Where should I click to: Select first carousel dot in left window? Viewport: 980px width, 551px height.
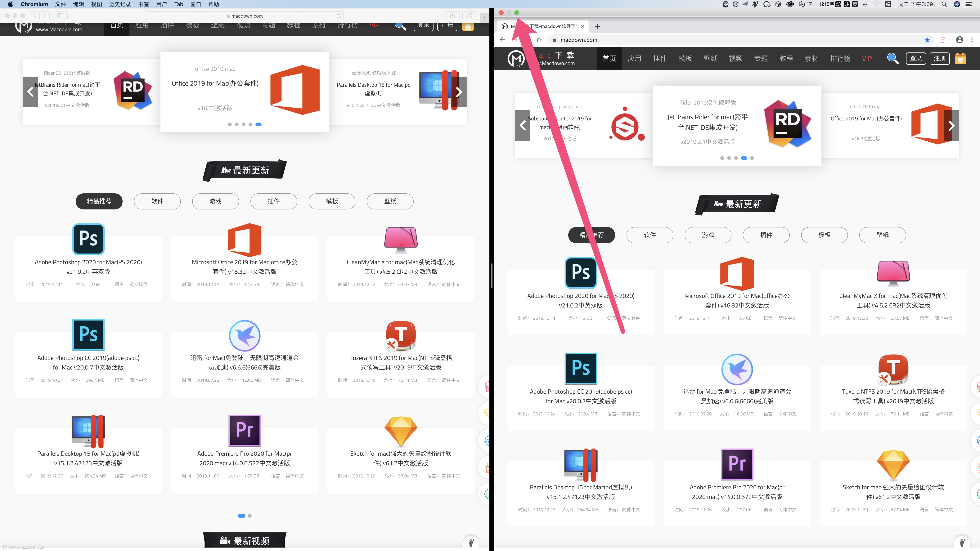point(229,124)
